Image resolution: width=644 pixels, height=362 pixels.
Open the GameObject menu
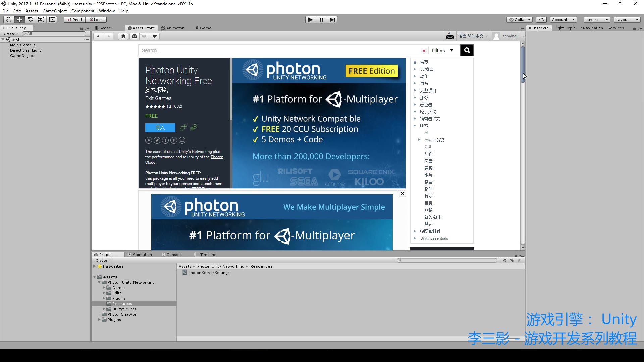(x=55, y=11)
